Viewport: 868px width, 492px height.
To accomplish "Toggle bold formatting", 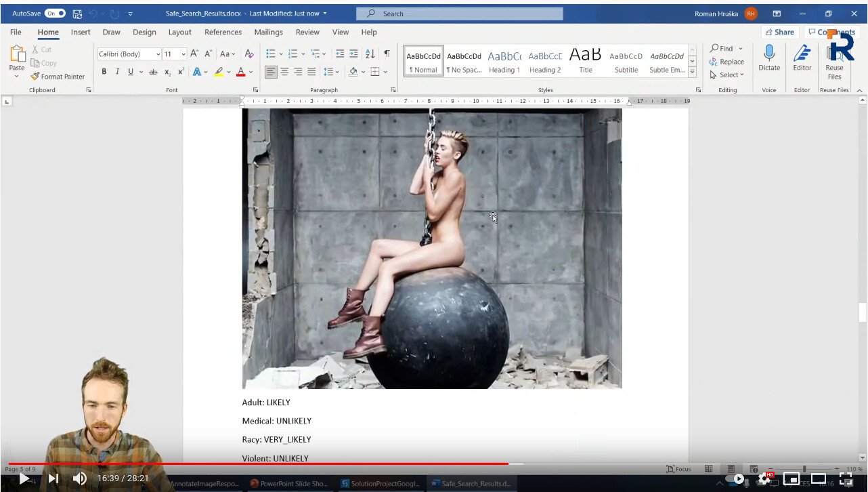I will click(104, 72).
